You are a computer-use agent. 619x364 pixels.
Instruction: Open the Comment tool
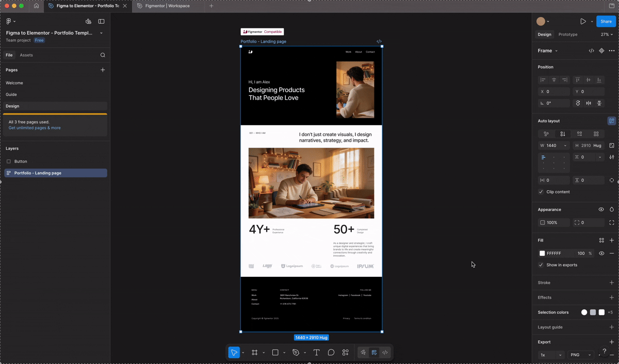click(331, 352)
